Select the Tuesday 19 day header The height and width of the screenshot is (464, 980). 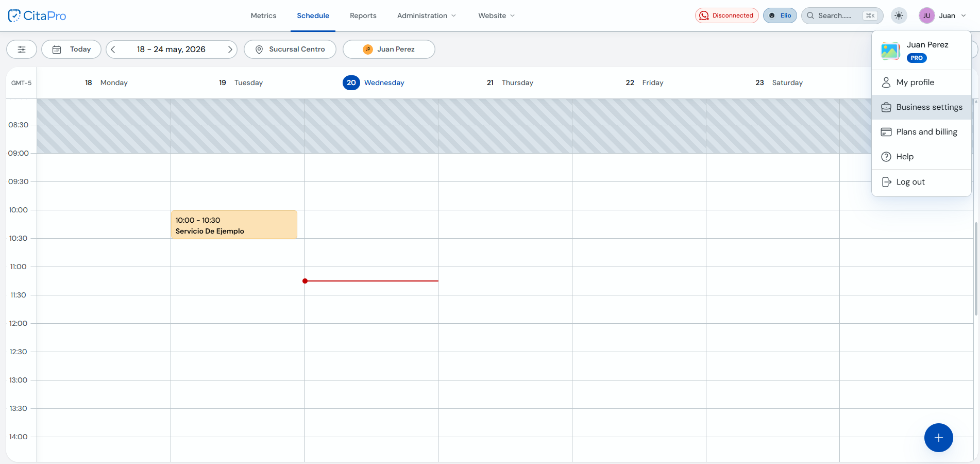[x=241, y=82]
